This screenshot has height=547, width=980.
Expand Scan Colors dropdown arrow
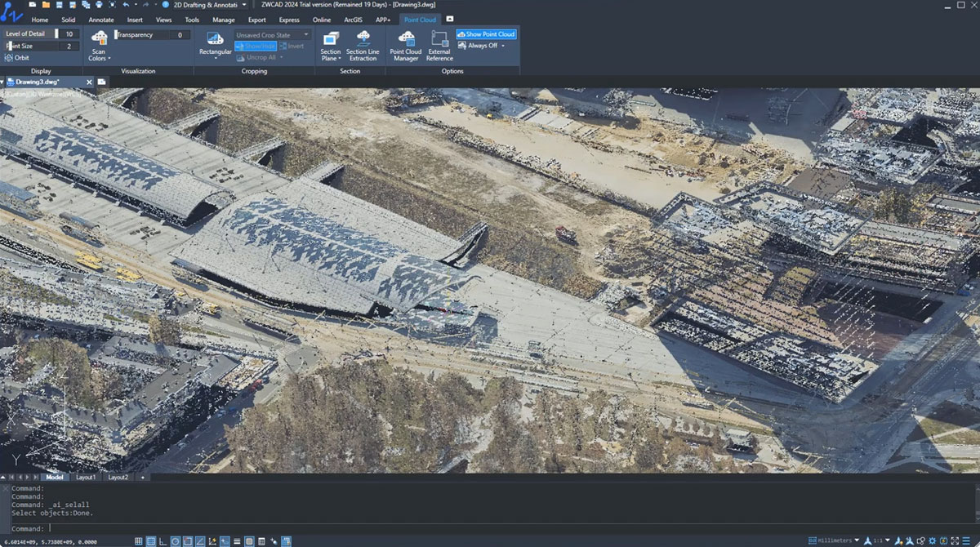point(109,59)
